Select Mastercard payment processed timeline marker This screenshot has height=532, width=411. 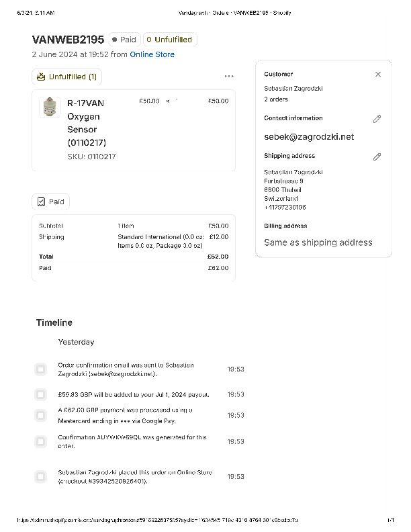41,415
